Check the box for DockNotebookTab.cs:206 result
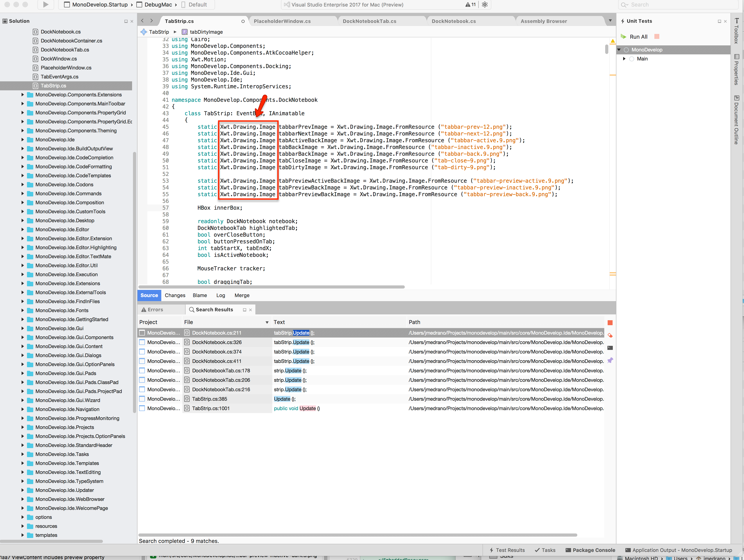Viewport: 744px width, 560px height. 142,380
